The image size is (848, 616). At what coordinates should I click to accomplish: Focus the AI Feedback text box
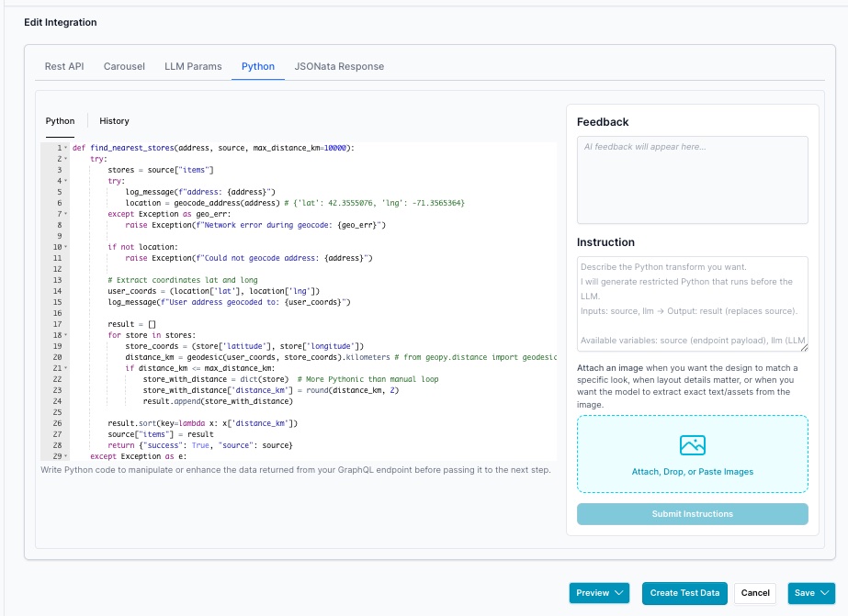coord(692,179)
